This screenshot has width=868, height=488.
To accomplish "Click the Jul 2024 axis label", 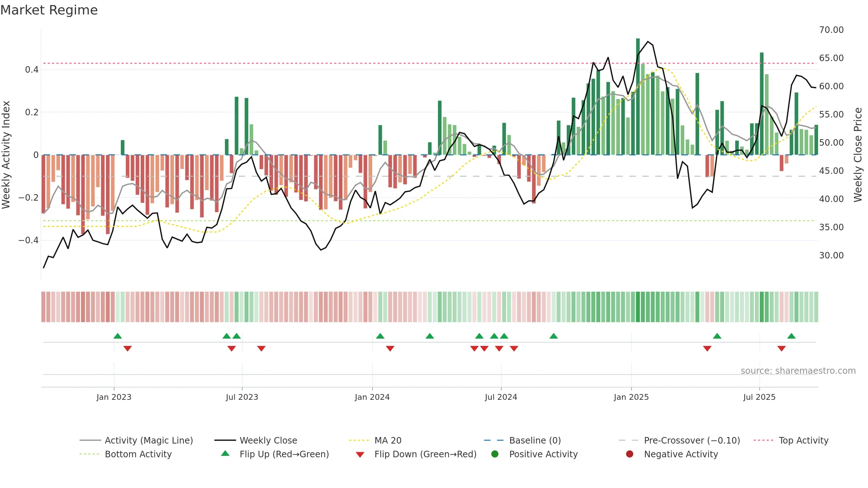I will (x=501, y=397).
